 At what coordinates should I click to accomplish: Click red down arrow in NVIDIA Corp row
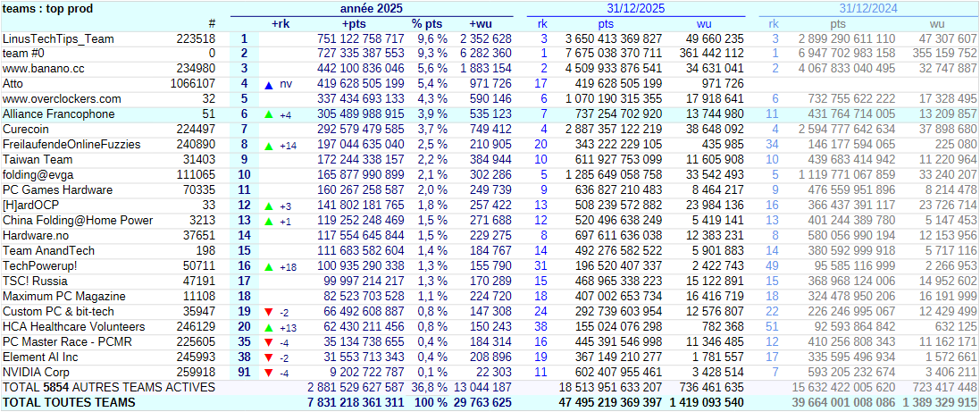(269, 373)
